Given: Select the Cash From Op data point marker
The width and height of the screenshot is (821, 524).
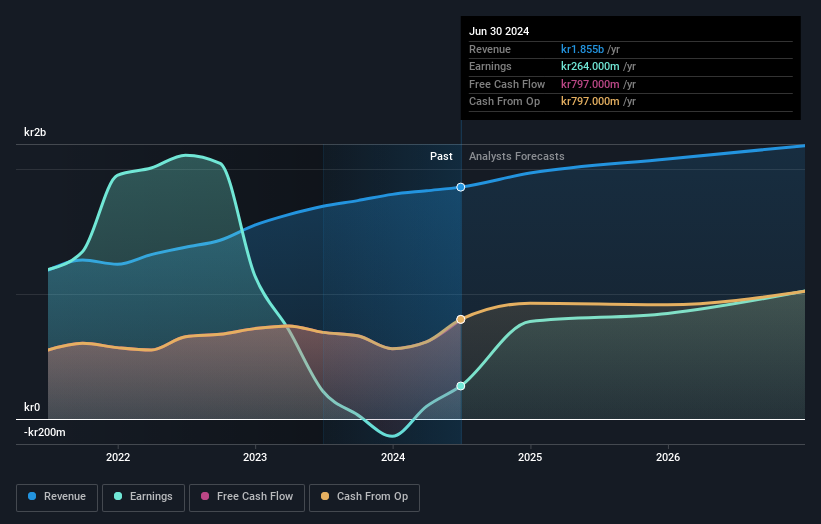Looking at the screenshot, I should [x=461, y=319].
